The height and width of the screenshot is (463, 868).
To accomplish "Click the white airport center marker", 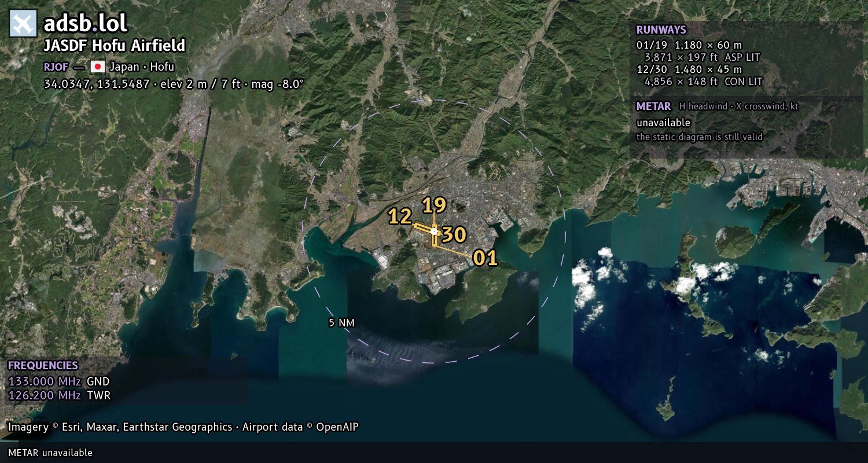I will tap(434, 231).
